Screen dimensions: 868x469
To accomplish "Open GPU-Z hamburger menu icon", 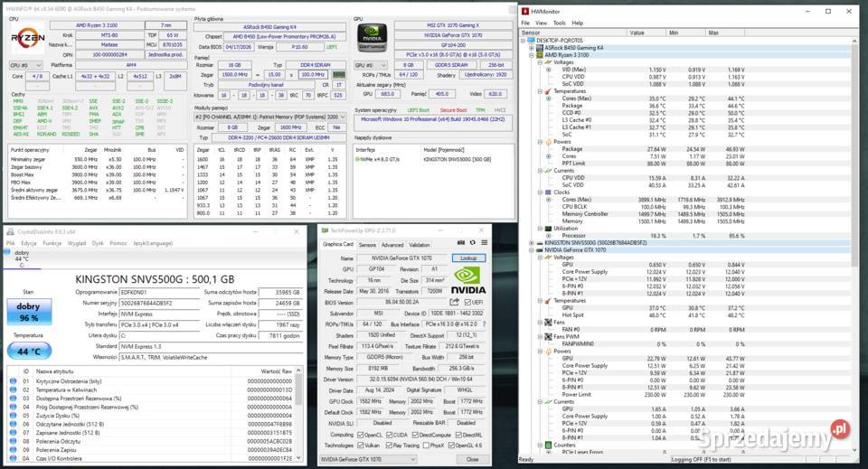I will (x=484, y=243).
